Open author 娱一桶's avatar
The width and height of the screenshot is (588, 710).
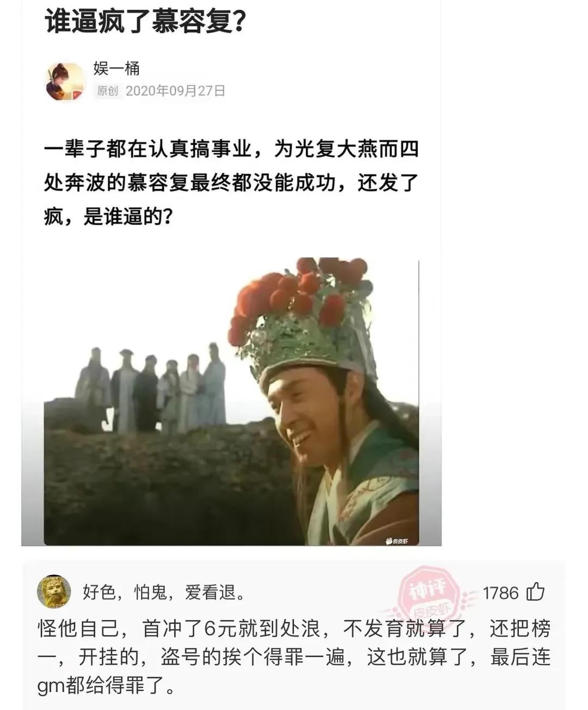[x=65, y=81]
